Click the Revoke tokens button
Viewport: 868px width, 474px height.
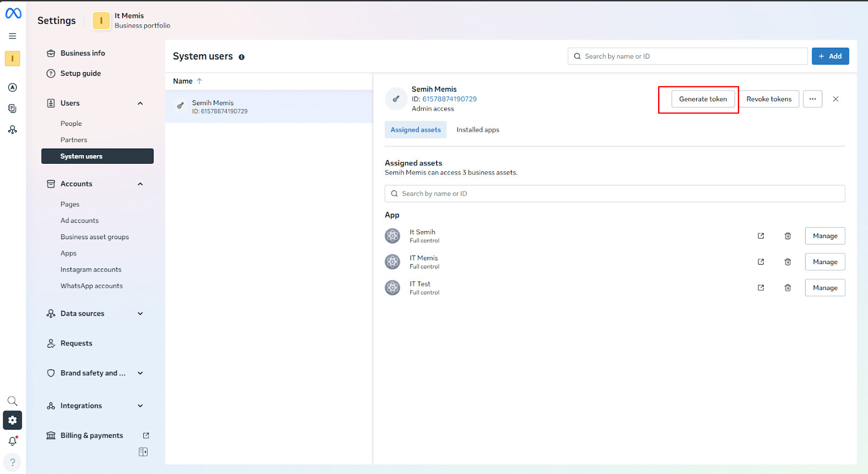(769, 99)
